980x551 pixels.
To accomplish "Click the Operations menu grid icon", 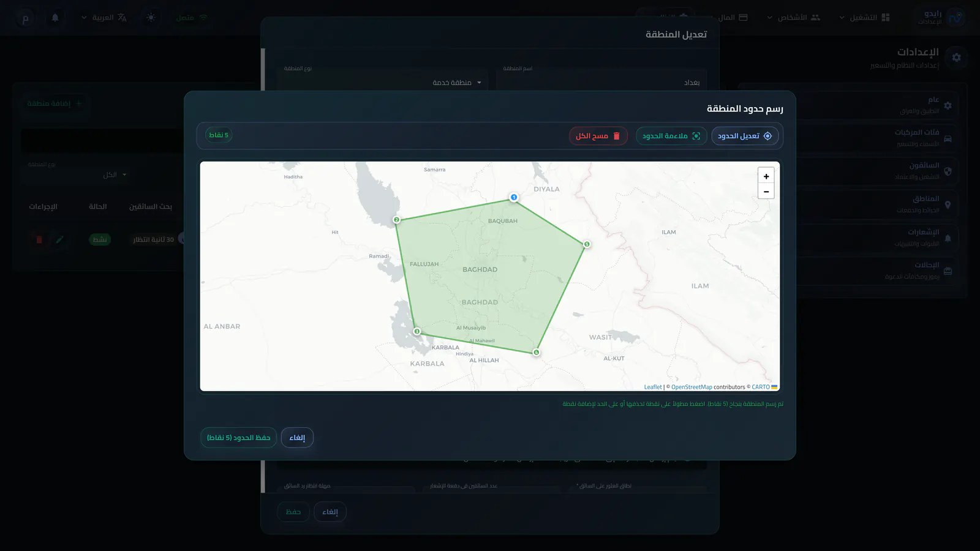I will (x=886, y=17).
